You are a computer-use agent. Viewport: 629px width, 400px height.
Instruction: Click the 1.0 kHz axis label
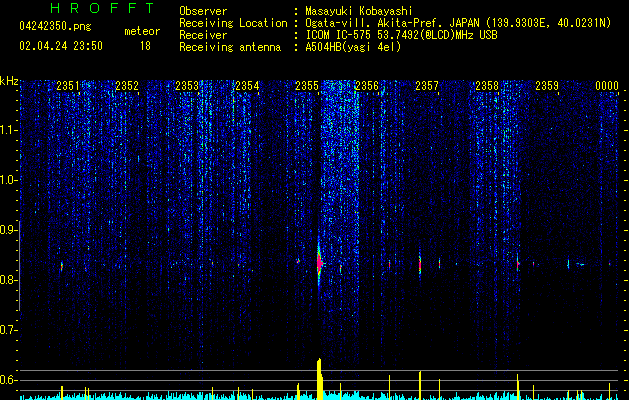8,180
